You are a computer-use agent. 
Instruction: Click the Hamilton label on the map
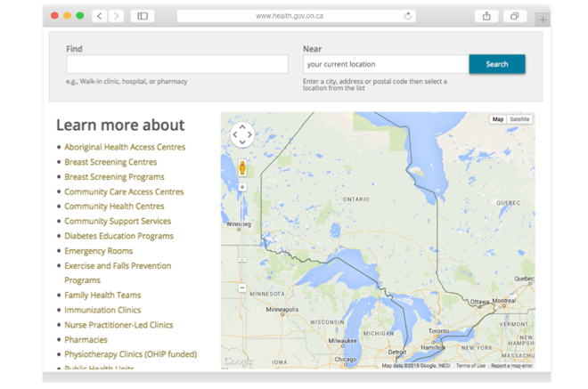433,347
